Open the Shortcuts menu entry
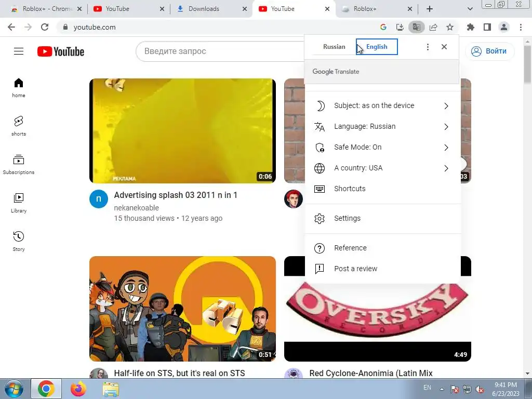 pos(383,189)
